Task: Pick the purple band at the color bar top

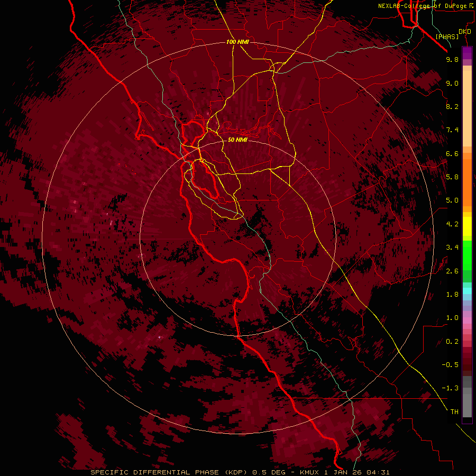Action: pyautogui.click(x=467, y=53)
